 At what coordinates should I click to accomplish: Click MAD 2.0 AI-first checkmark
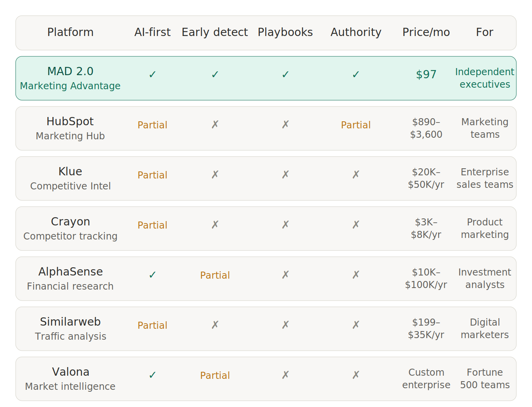[153, 74]
